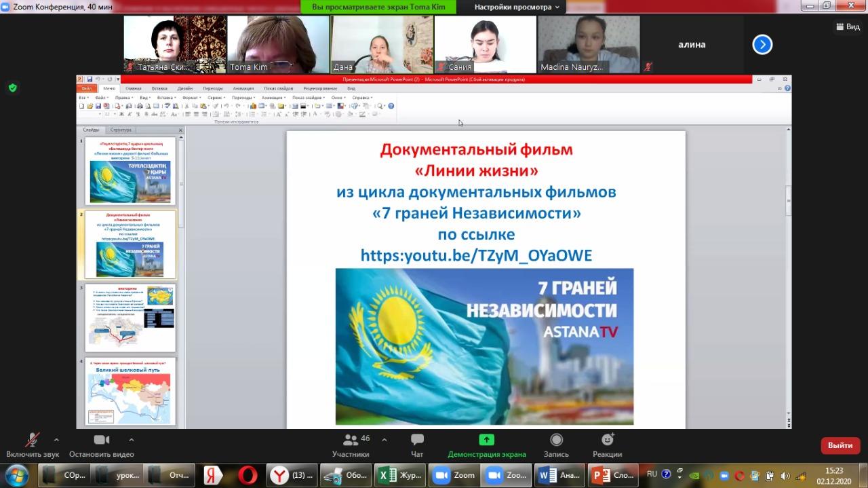Open the Реакции reactions menu
This screenshot has width=868, height=488.
(x=607, y=445)
